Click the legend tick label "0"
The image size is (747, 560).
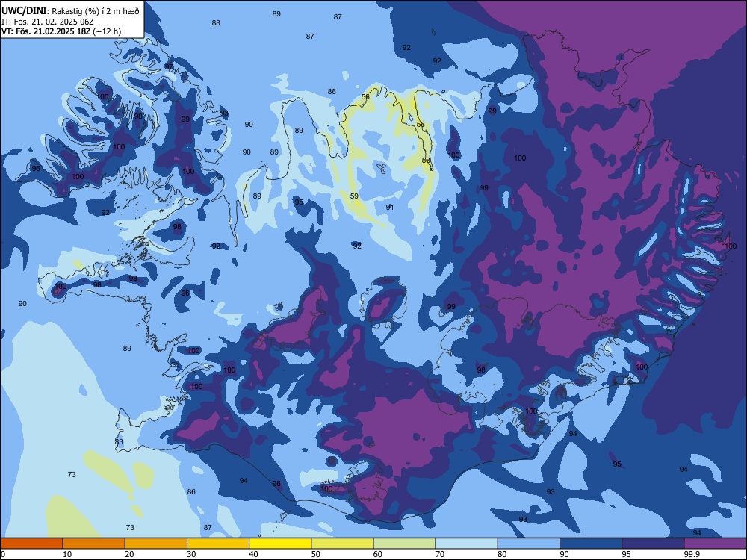[3, 554]
